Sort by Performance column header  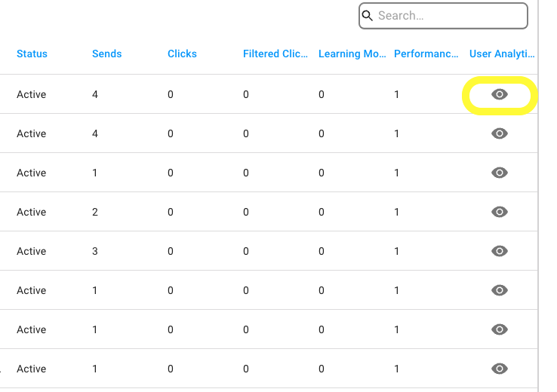(426, 54)
